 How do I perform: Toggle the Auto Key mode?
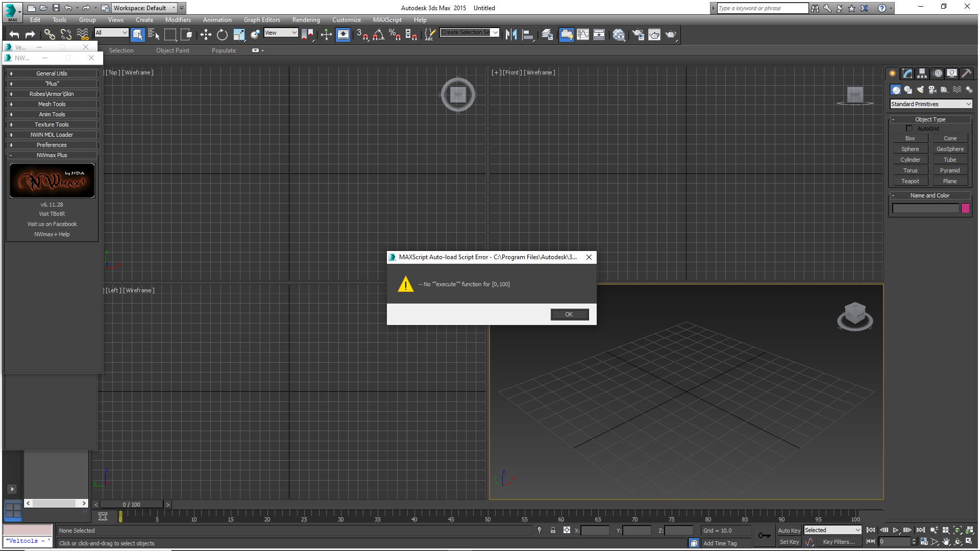tap(789, 531)
